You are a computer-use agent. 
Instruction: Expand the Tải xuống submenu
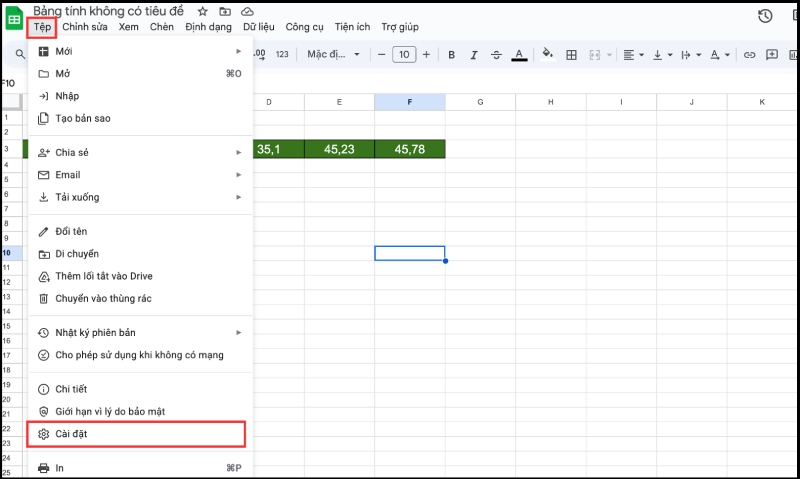[140, 197]
